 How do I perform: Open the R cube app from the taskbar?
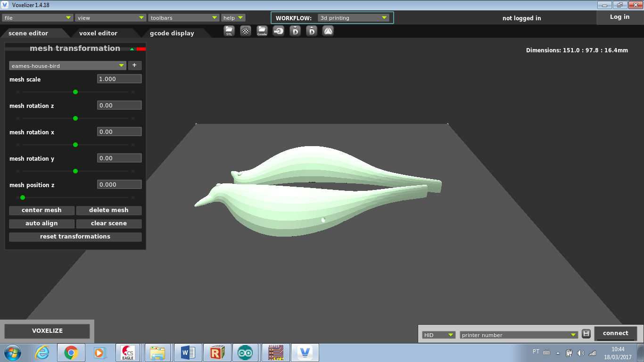217,353
